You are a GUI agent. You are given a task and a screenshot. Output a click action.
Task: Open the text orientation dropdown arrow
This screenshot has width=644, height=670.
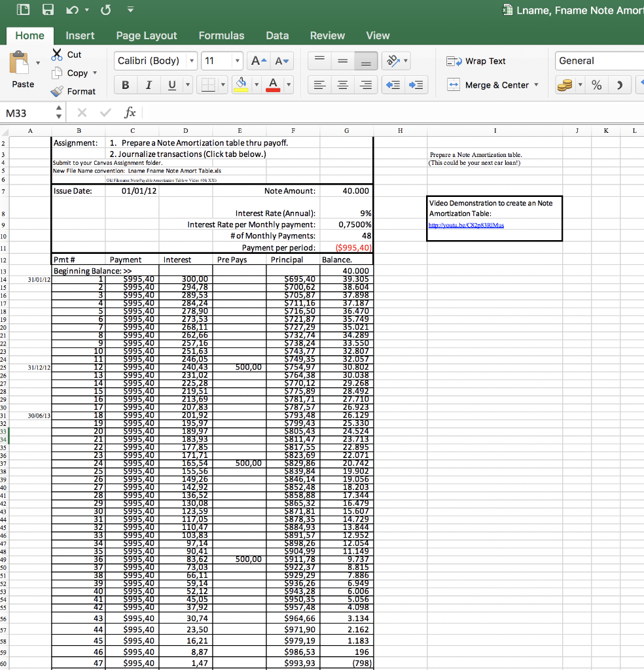tap(406, 61)
